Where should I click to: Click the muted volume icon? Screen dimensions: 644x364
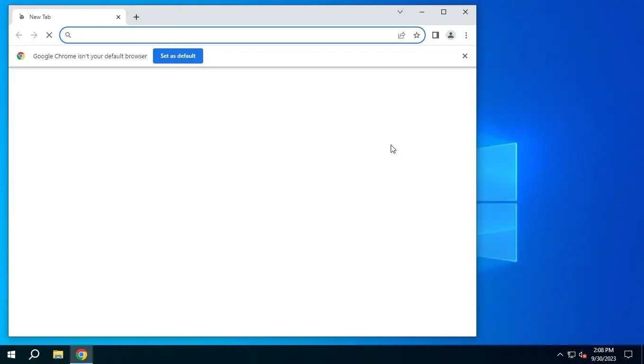[x=583, y=355]
